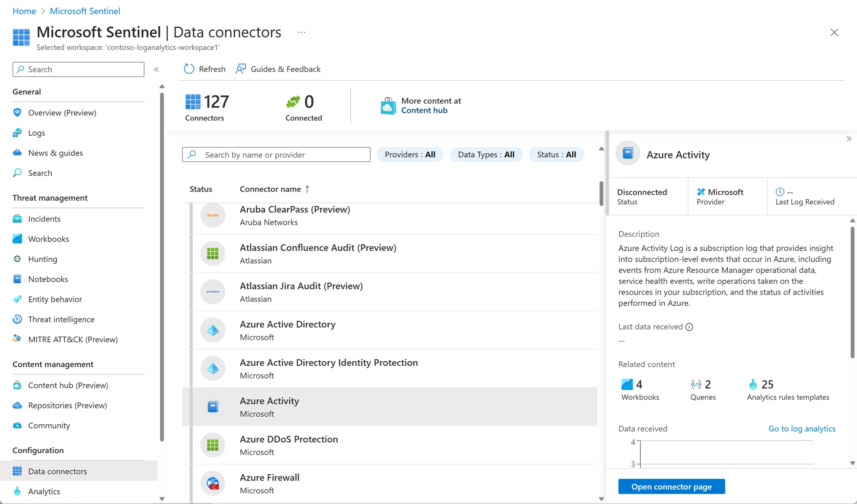This screenshot has height=504, width=857.
Task: Select the Azure Active Directory Identity Protection row name
Action: tap(329, 363)
